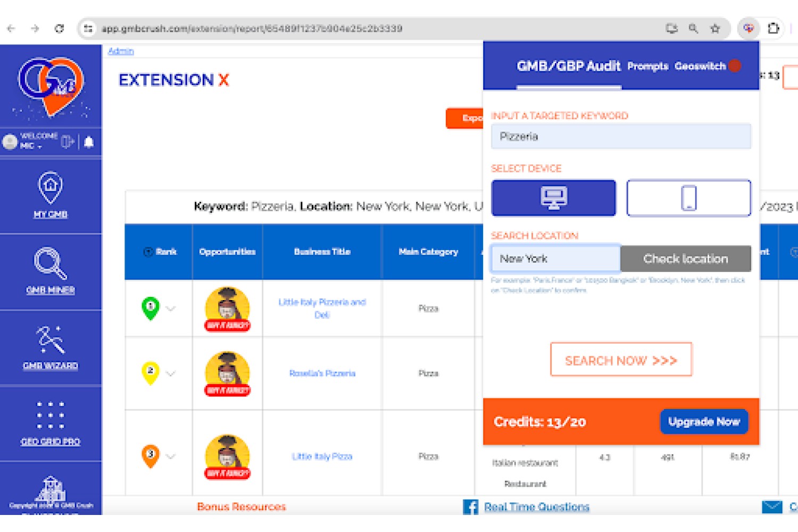
Task: Toggle the Geoswitch red indicator
Action: tap(735, 66)
